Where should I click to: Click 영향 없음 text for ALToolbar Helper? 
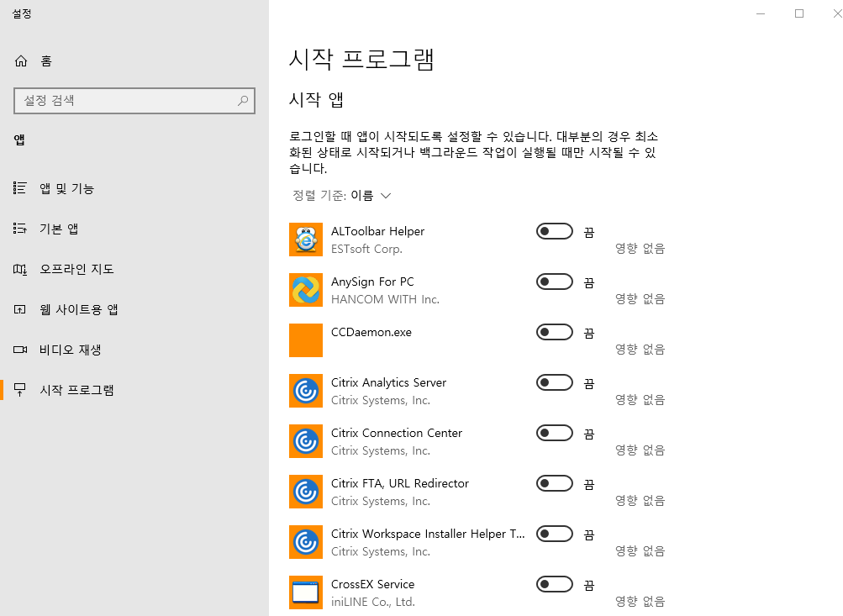[640, 249]
